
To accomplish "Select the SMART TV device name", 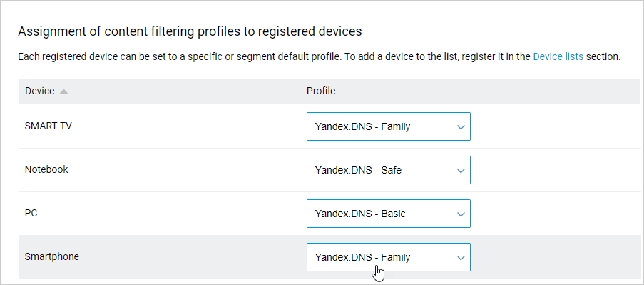I will click(x=48, y=126).
